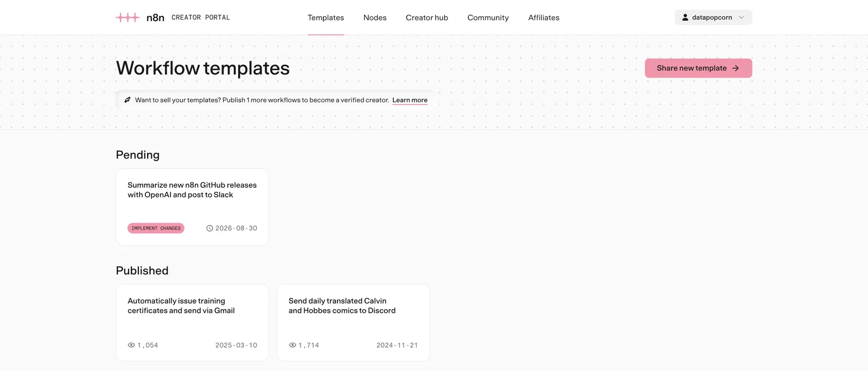Go to the Creator hub tab
Image resolution: width=868 pixels, height=371 pixels.
[427, 17]
